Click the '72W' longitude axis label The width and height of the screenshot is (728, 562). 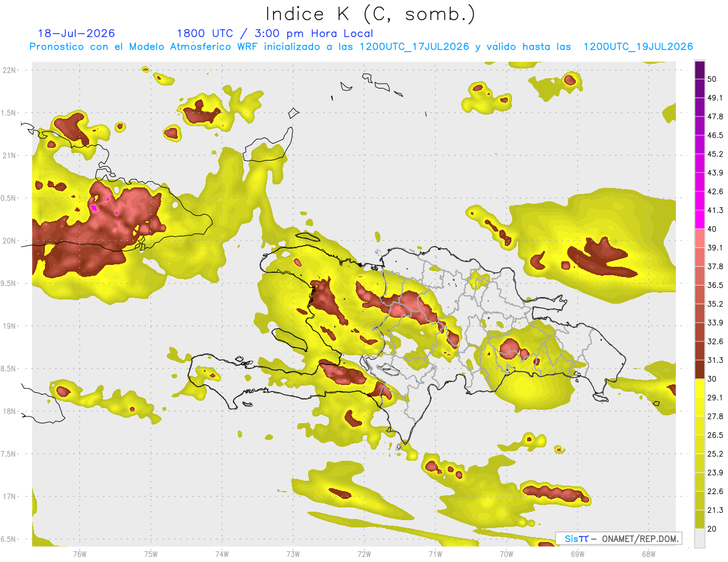364,554
